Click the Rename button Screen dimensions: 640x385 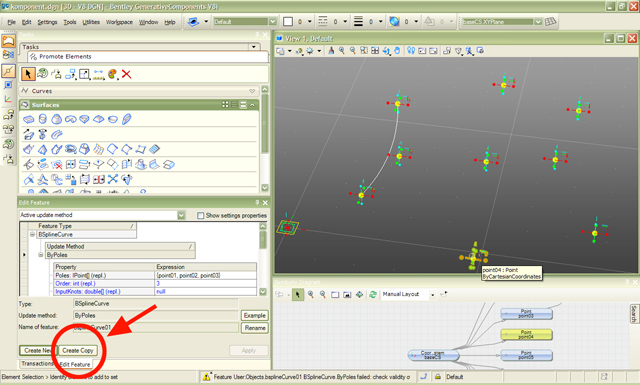pos(255,328)
